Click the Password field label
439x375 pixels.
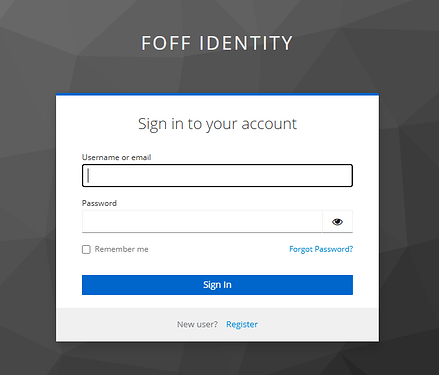click(99, 203)
